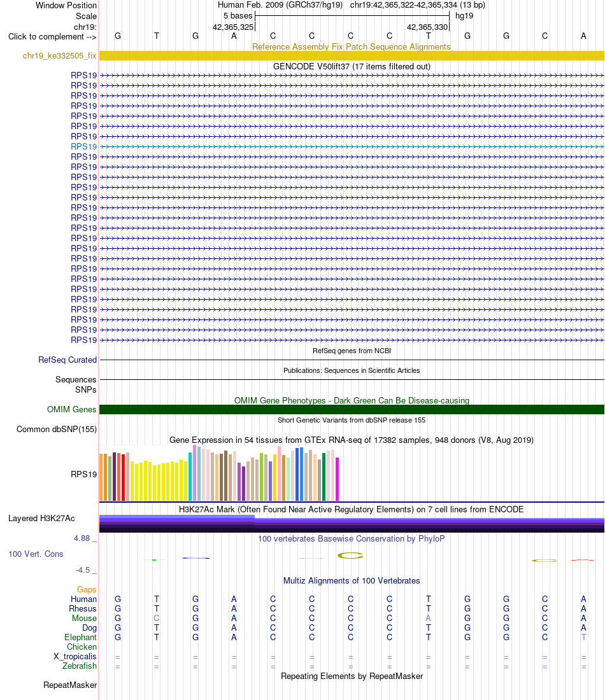Open the OMIM Genes track label
This screenshot has height=700, width=605.
(x=71, y=409)
